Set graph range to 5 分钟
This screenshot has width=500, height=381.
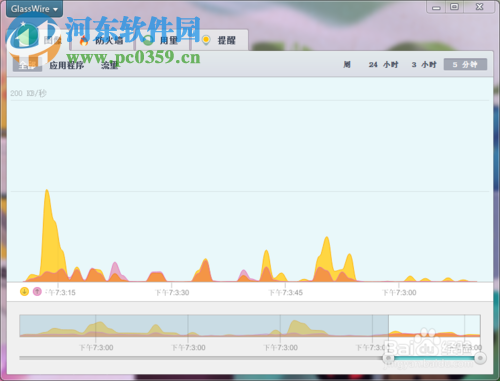click(465, 64)
